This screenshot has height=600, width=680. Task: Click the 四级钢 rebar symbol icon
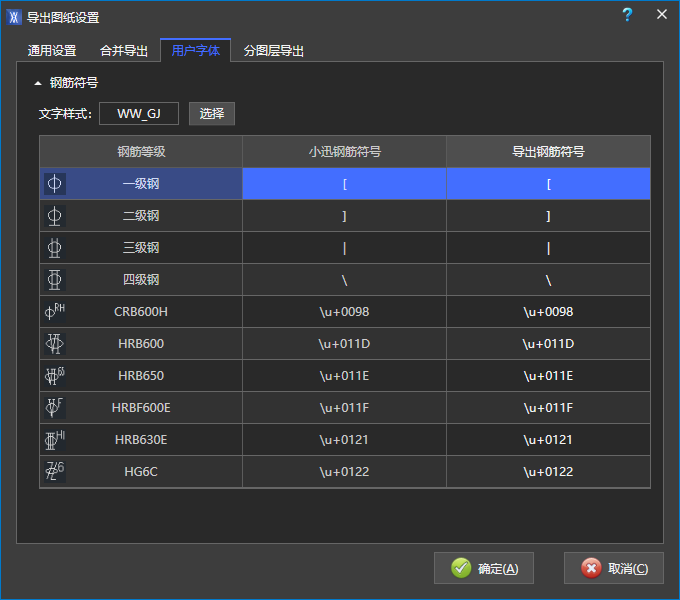click(x=55, y=280)
